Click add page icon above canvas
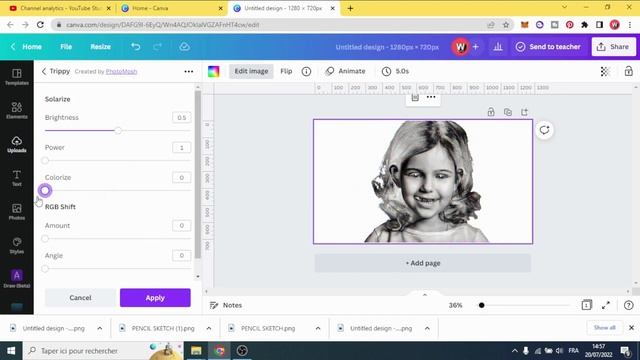The height and width of the screenshot is (360, 640). [524, 112]
